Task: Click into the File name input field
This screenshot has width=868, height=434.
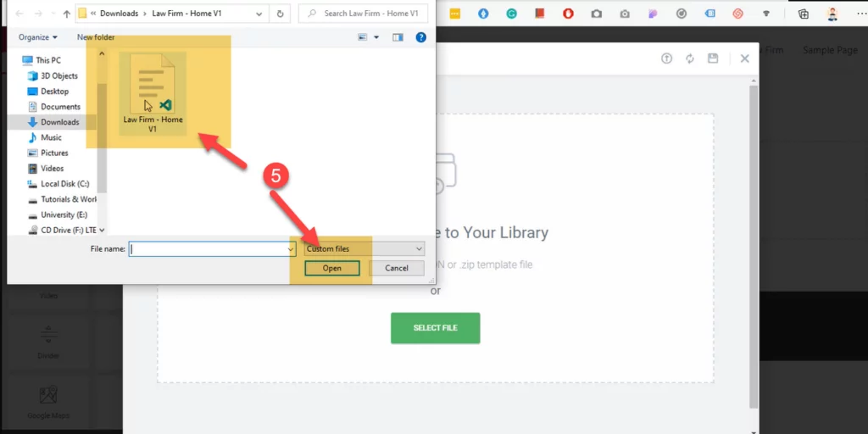Action: [x=209, y=249]
